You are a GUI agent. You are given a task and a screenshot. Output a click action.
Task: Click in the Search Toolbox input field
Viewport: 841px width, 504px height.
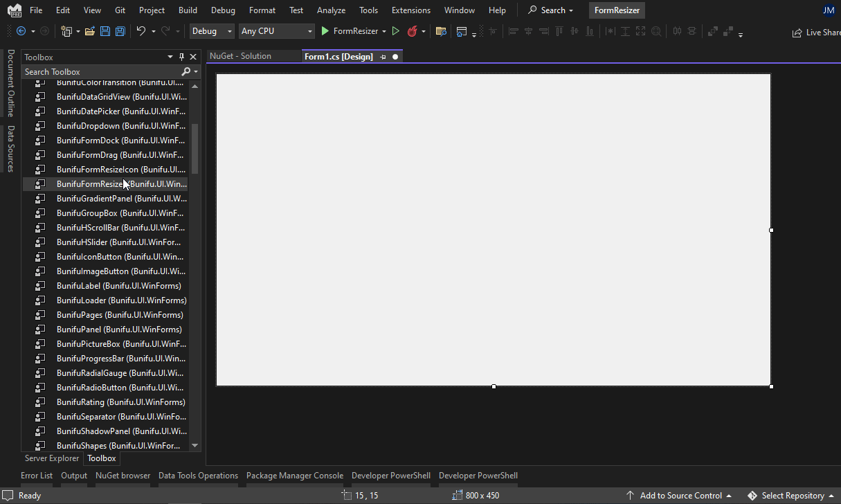(100, 72)
